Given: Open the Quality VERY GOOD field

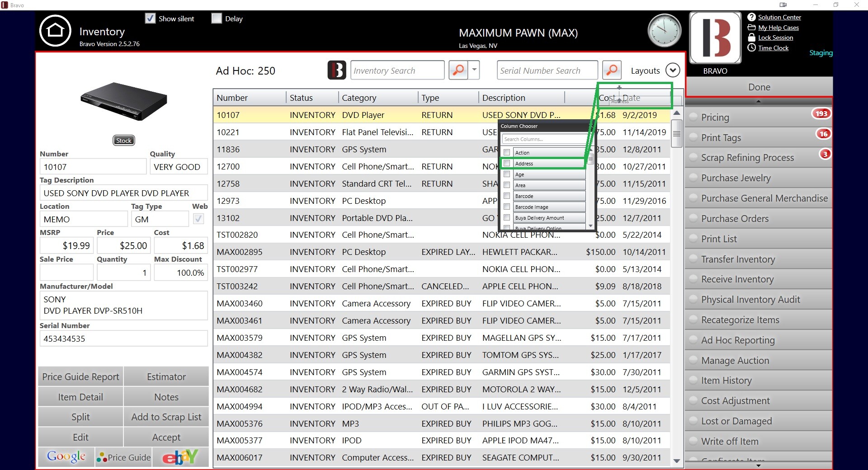Looking at the screenshot, I should (x=179, y=167).
